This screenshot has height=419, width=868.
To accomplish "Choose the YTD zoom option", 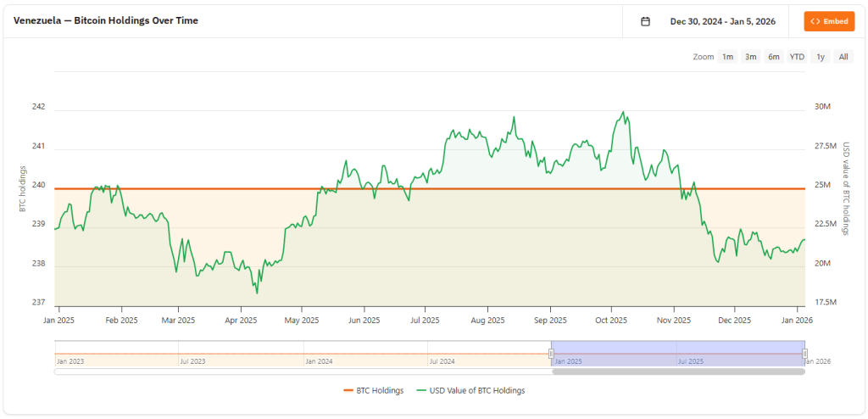I will [797, 57].
